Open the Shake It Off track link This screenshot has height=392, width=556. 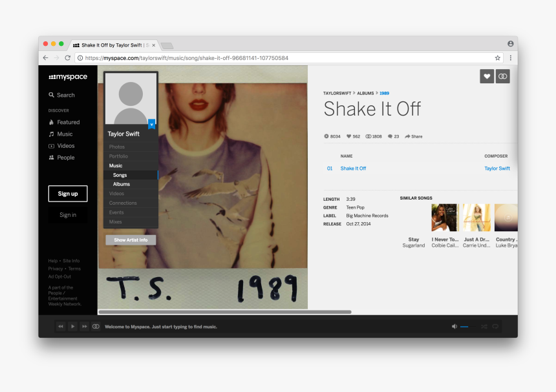[x=353, y=169]
